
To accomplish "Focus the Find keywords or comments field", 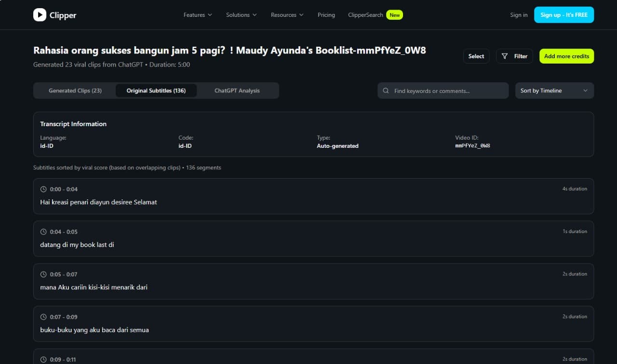I will pos(448,91).
